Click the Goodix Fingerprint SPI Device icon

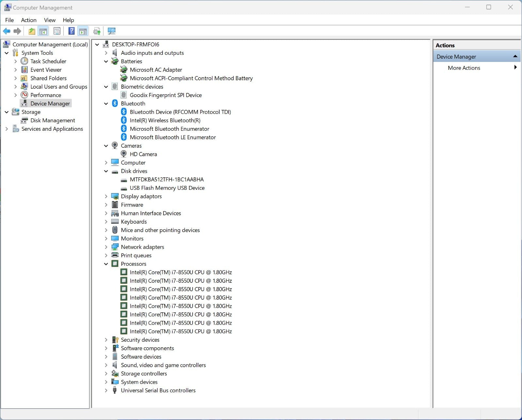(x=124, y=95)
